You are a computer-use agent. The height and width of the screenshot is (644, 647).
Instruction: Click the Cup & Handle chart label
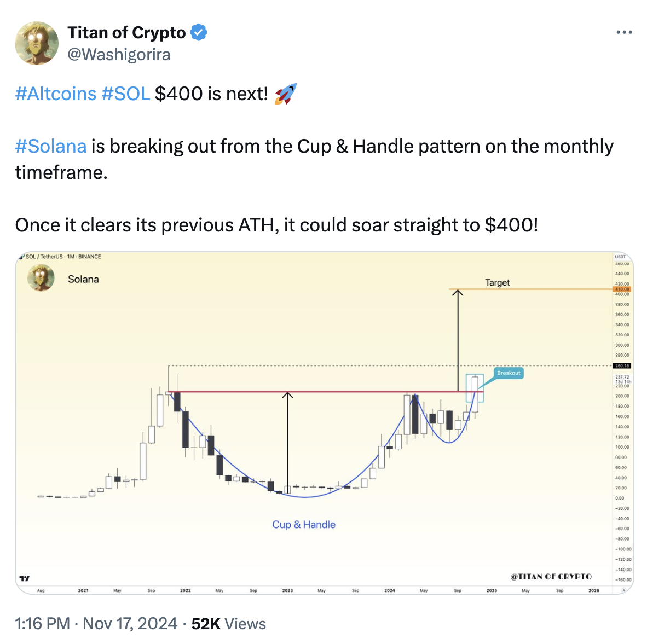click(304, 524)
